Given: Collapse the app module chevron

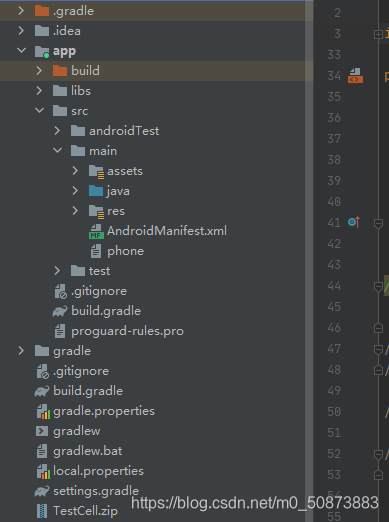Looking at the screenshot, I should click(x=22, y=51).
